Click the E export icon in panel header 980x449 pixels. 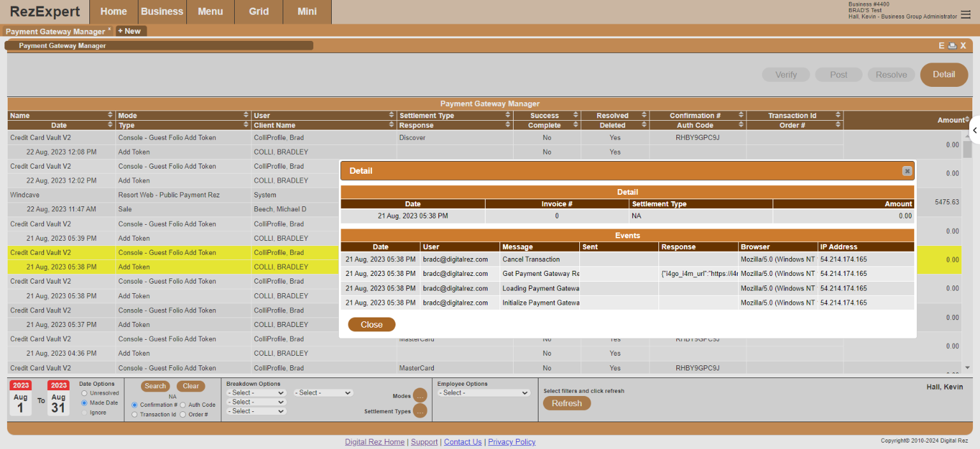(941, 46)
